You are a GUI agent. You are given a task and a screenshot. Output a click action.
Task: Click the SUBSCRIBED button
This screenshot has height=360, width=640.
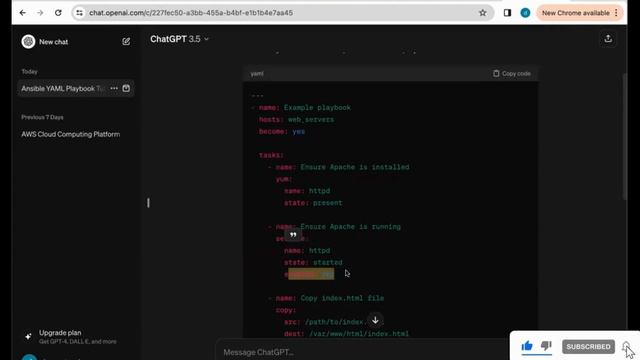588,347
